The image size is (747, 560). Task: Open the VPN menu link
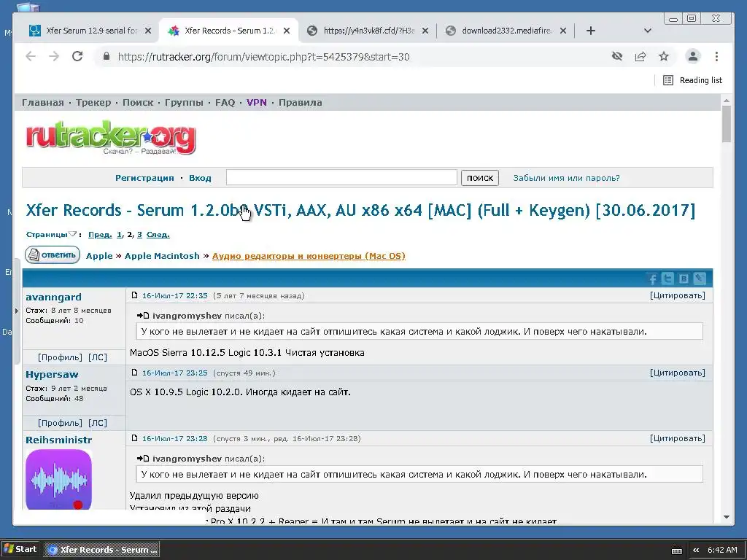(256, 103)
